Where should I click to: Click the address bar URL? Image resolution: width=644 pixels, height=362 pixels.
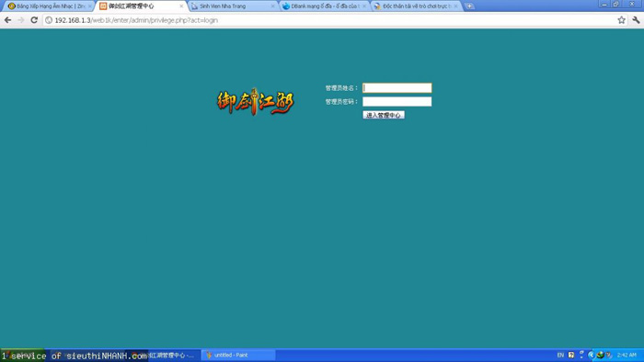136,20
